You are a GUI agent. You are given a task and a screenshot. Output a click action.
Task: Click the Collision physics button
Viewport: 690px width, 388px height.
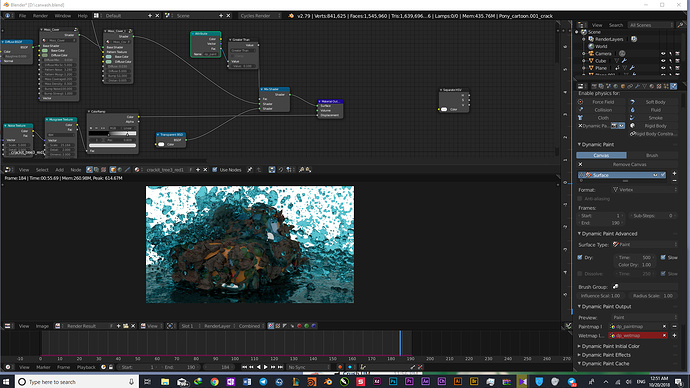click(603, 110)
